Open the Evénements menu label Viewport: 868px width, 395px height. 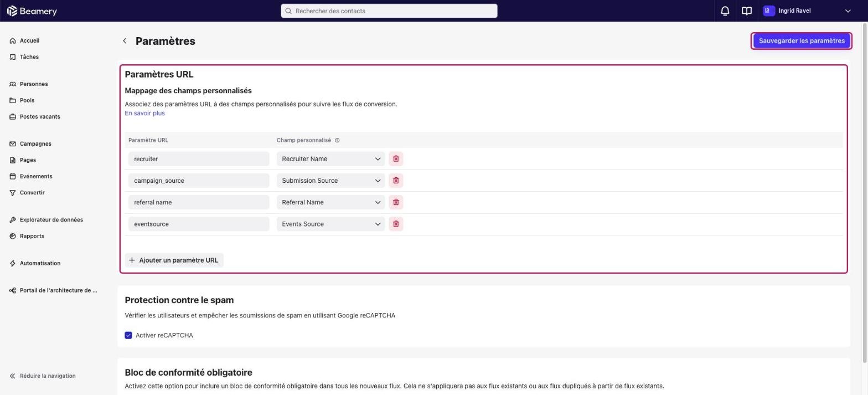pyautogui.click(x=36, y=177)
